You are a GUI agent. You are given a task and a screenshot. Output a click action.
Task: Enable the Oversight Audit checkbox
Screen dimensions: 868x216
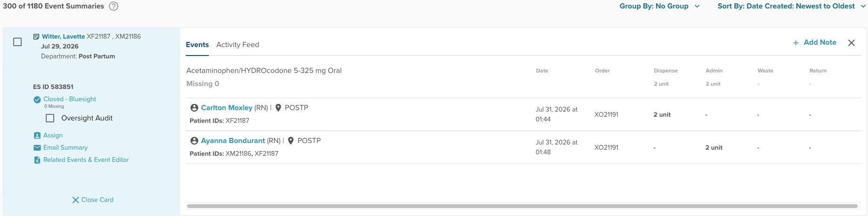[50, 118]
